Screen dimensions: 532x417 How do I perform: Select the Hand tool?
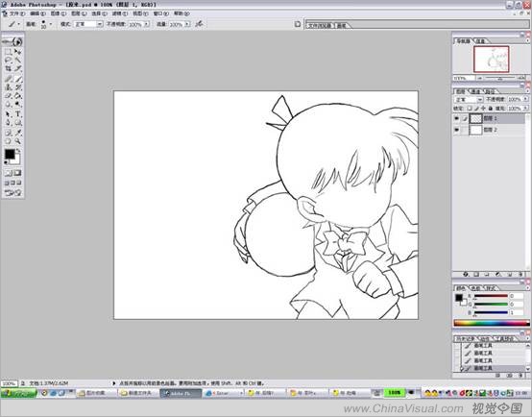coord(8,141)
